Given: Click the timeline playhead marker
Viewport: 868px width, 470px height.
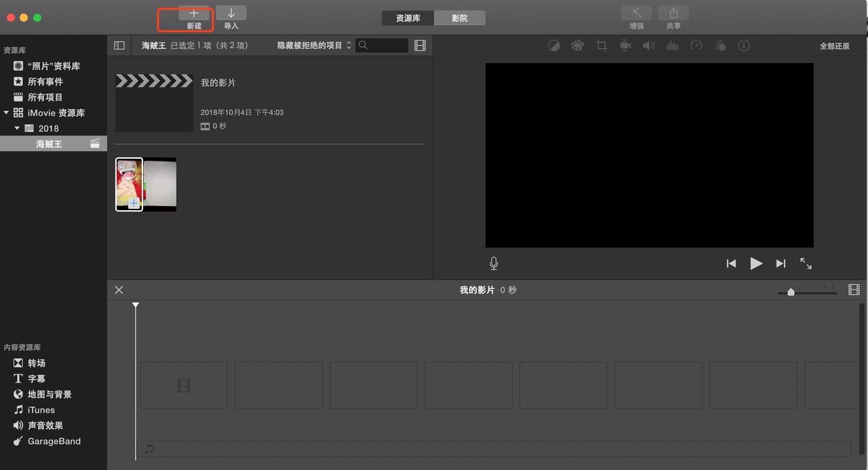Looking at the screenshot, I should tap(136, 306).
